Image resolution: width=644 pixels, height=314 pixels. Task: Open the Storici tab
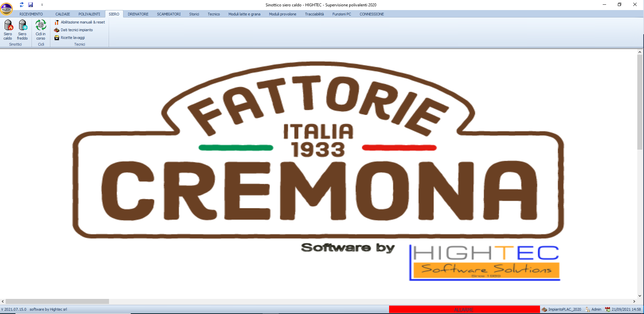[194, 14]
